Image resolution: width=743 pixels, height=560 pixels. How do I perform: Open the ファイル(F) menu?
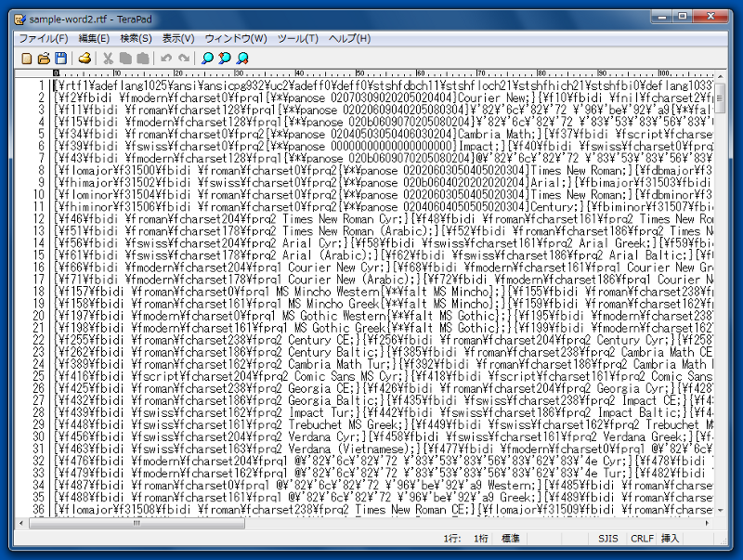43,38
